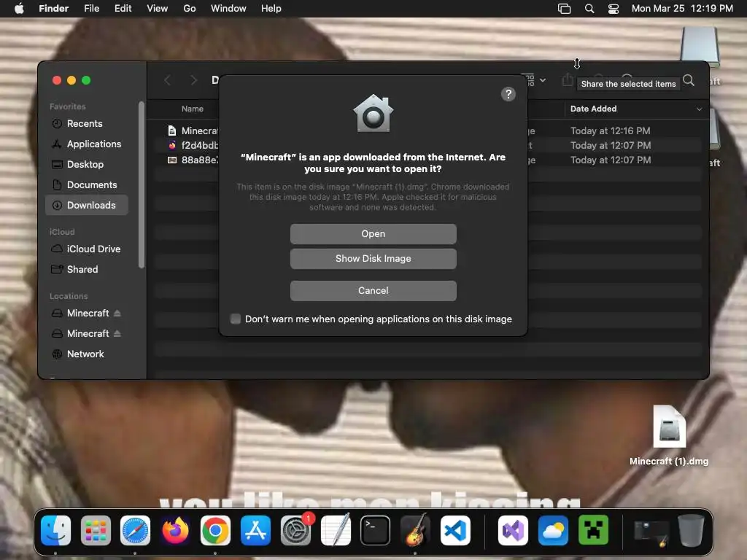Open the cloud weather app in Dock
747x560 pixels.
[x=553, y=530]
